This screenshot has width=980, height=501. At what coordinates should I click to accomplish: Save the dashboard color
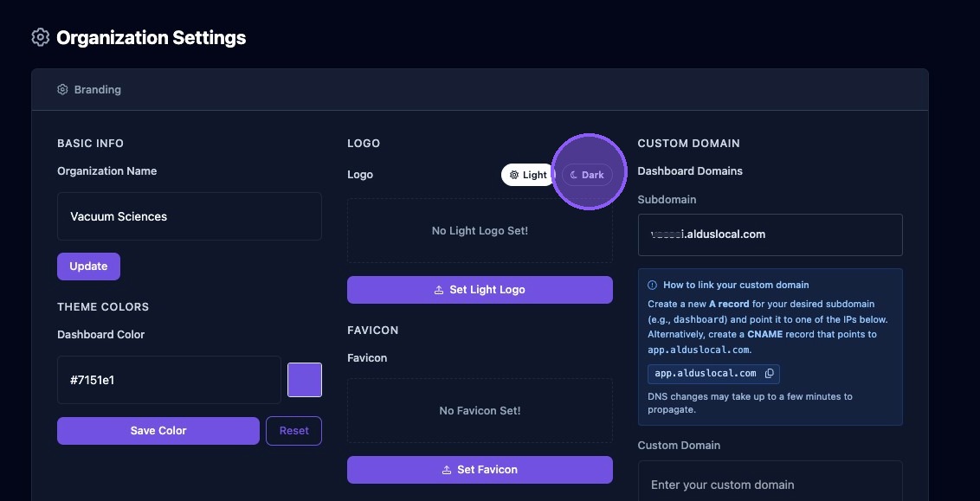[x=158, y=430]
